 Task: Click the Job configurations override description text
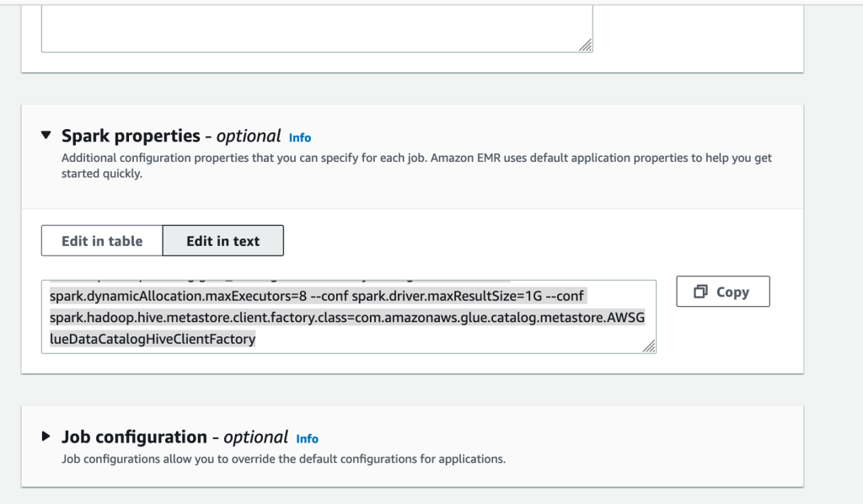283,459
